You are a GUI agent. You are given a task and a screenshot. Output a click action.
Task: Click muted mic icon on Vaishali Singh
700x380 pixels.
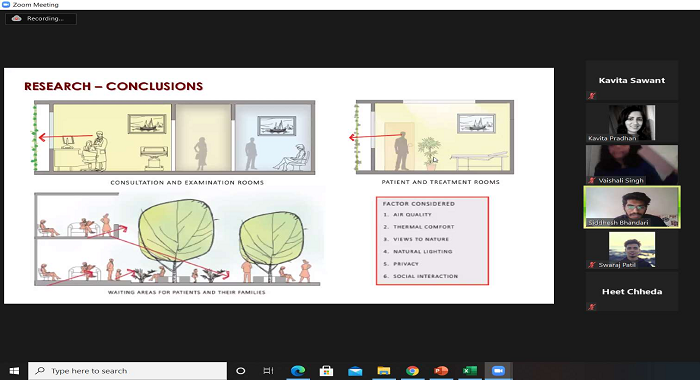pos(592,180)
